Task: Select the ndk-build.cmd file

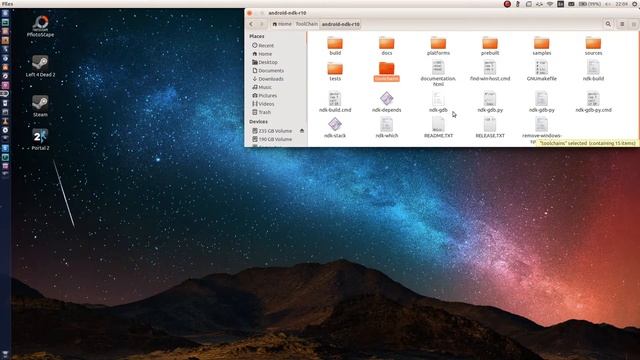Action: click(x=335, y=102)
